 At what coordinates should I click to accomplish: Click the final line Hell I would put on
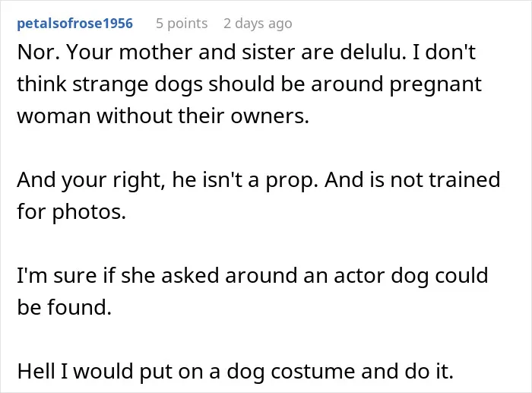tap(236, 371)
